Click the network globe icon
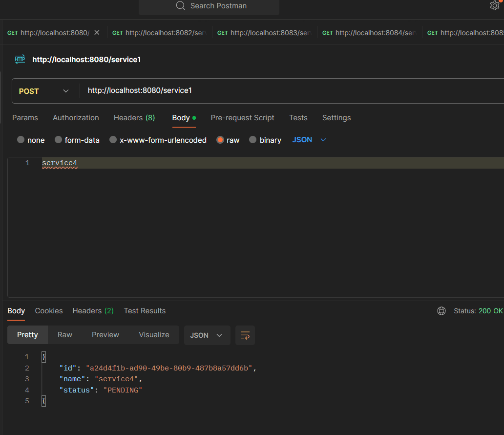504x435 pixels. 441,311
